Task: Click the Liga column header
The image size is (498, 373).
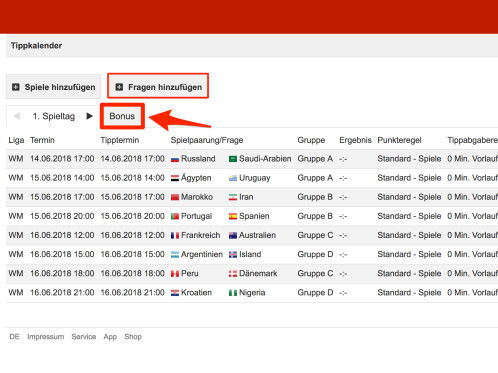Action: tap(16, 140)
